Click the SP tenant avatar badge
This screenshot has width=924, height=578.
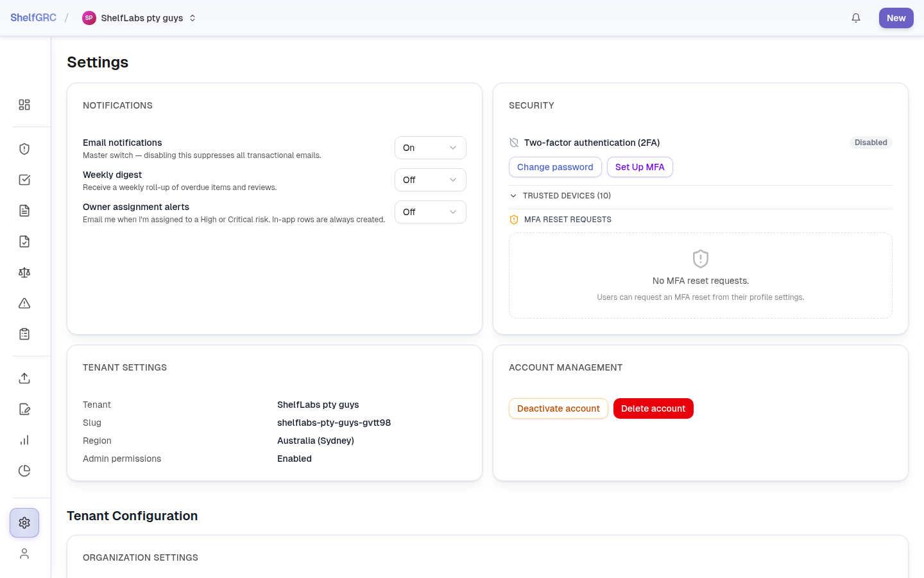(x=89, y=18)
